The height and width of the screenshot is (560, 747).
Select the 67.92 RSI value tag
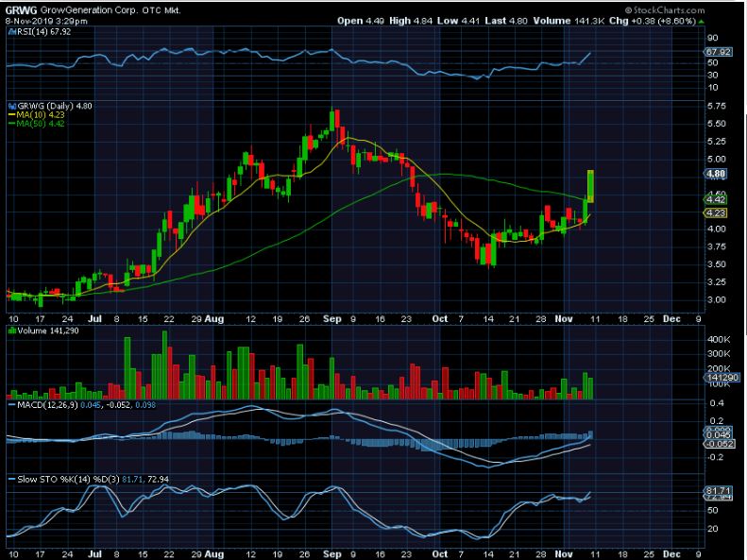tap(715, 51)
